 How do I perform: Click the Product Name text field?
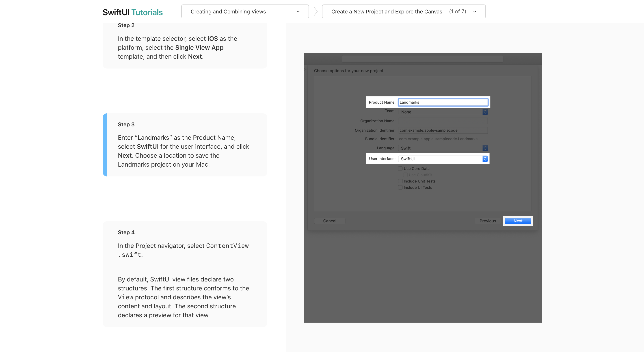pos(443,102)
